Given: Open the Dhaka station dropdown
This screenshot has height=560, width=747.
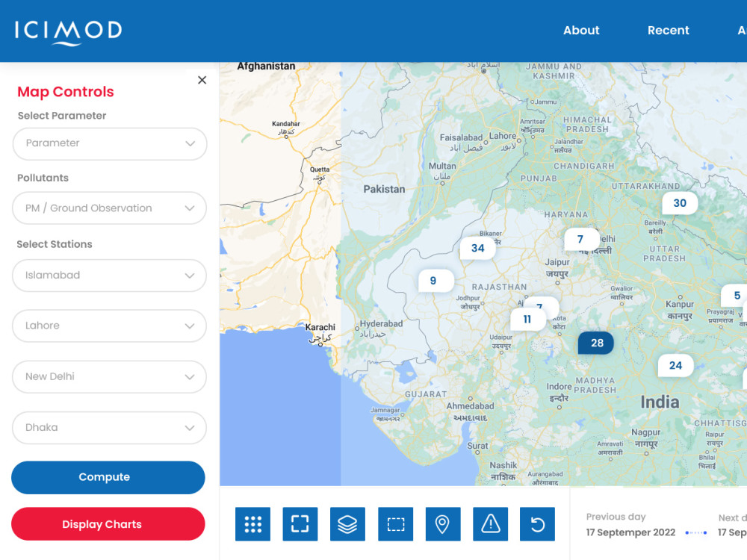Looking at the screenshot, I should tap(110, 428).
